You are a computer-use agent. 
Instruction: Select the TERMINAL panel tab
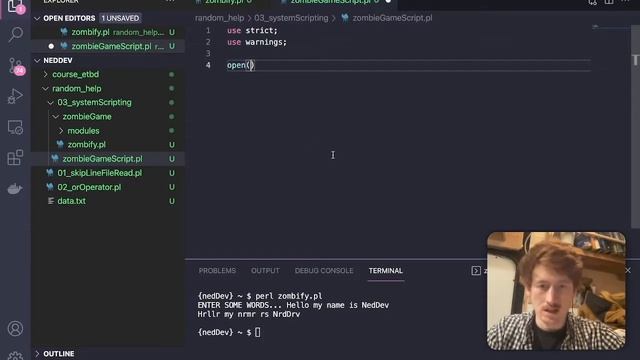pos(386,271)
